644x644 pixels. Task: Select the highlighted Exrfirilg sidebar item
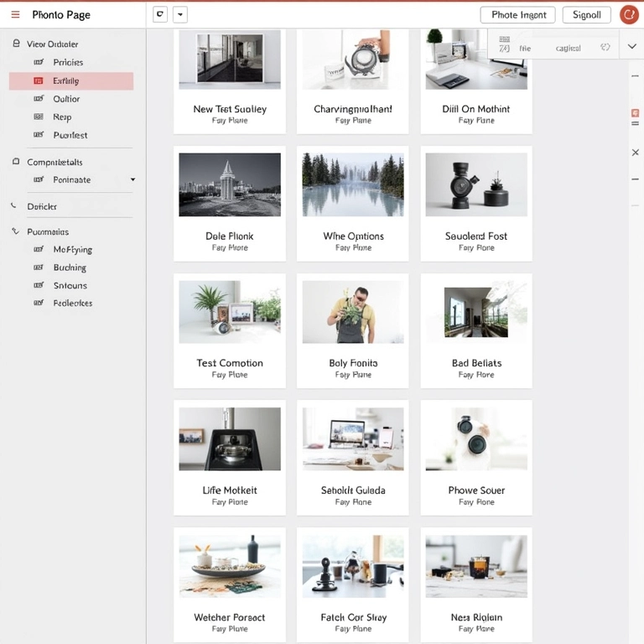pyautogui.click(x=71, y=80)
